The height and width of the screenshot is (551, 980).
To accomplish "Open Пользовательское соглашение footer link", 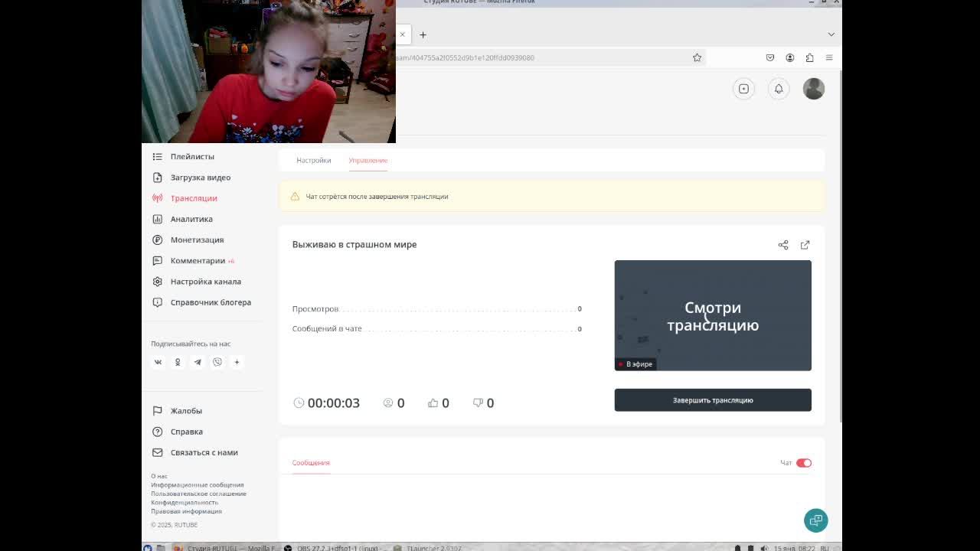I will (x=198, y=494).
